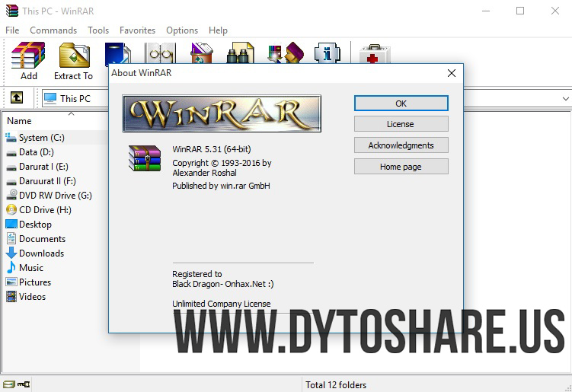This screenshot has height=392, width=572.
Task: Open the License button
Action: [401, 124]
